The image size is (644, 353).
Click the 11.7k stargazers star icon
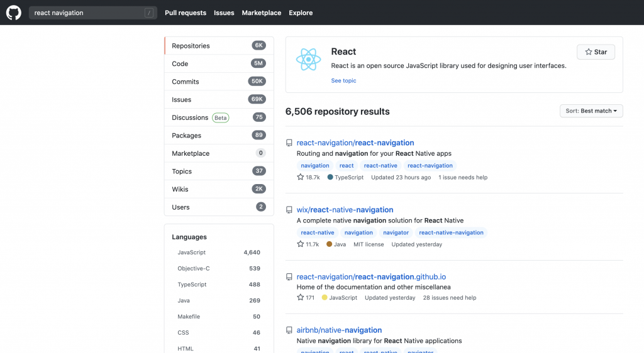click(x=300, y=244)
